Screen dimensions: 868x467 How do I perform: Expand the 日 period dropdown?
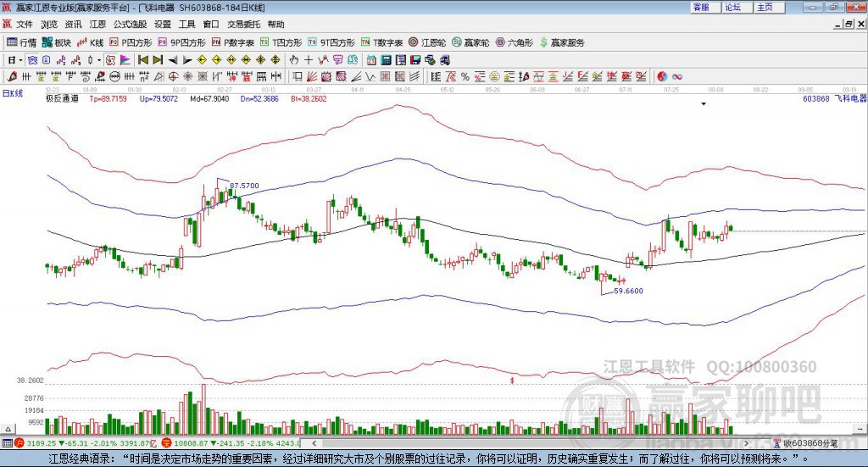20,60
